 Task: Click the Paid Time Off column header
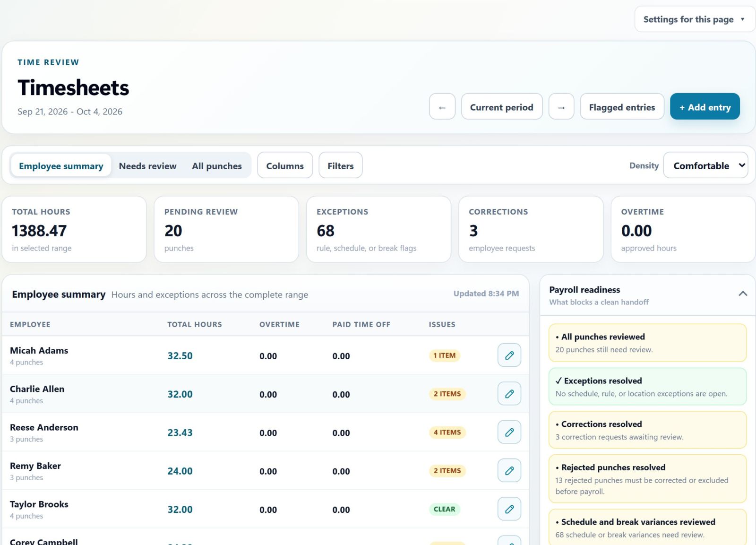361,324
